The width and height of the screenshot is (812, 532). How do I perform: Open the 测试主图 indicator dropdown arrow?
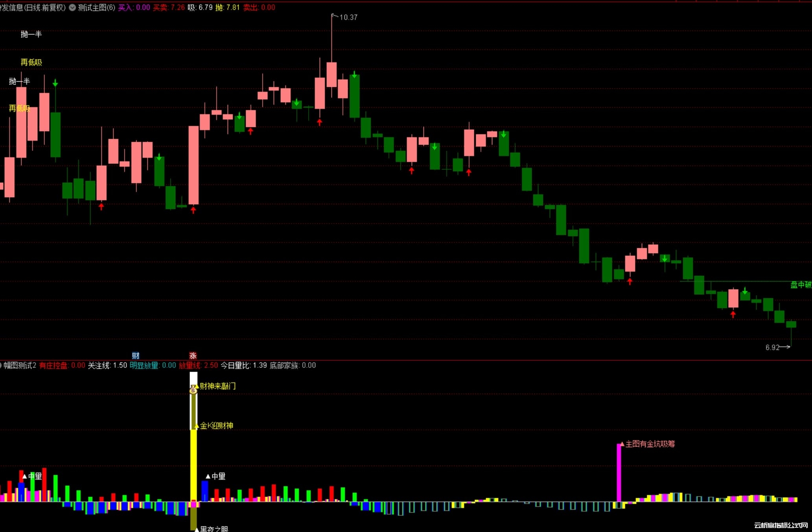[72, 7]
